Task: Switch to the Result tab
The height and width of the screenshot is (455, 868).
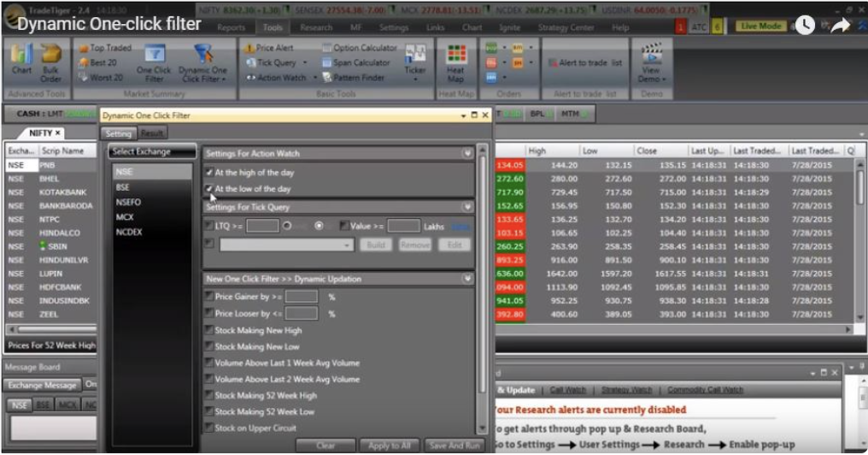Action: pos(152,133)
